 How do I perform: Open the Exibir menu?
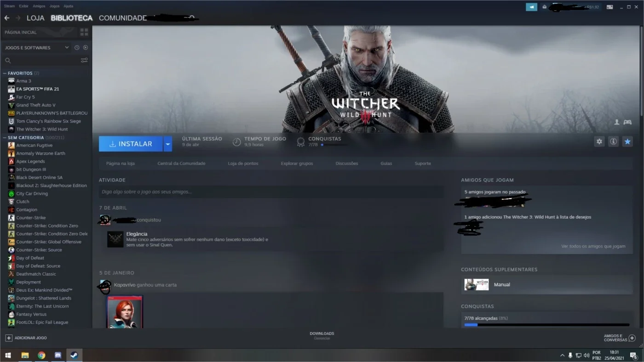click(x=23, y=6)
